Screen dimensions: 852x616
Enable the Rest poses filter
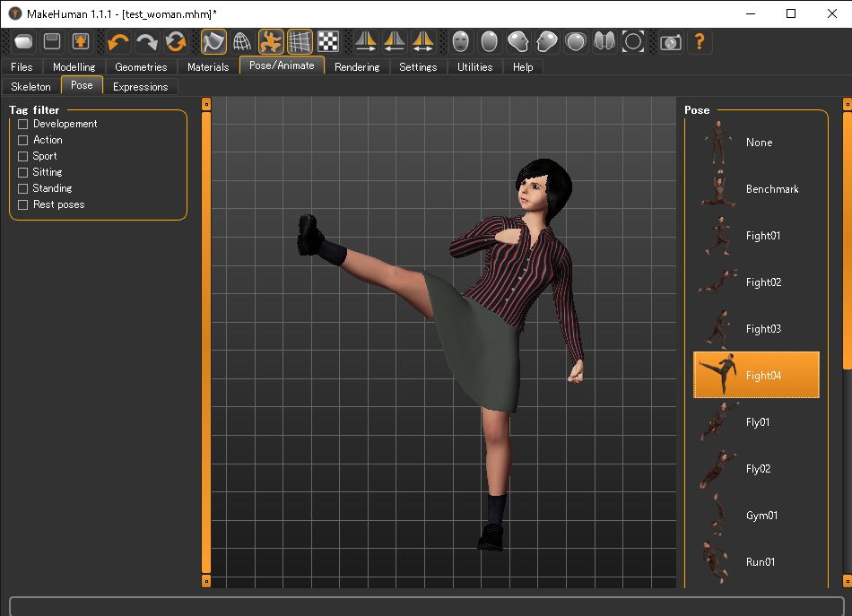tap(22, 204)
